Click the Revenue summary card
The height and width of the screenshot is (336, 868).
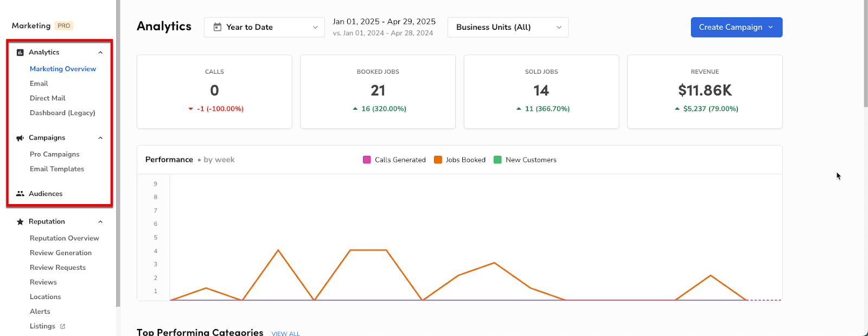[705, 92]
